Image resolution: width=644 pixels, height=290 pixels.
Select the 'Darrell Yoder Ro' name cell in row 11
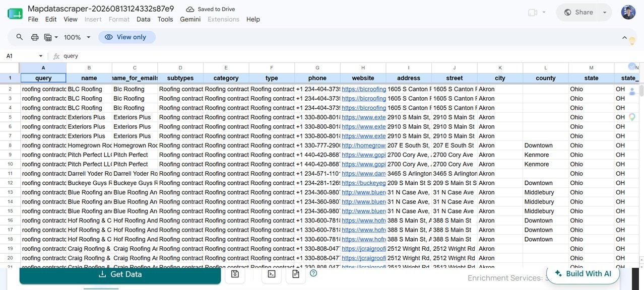tap(89, 174)
